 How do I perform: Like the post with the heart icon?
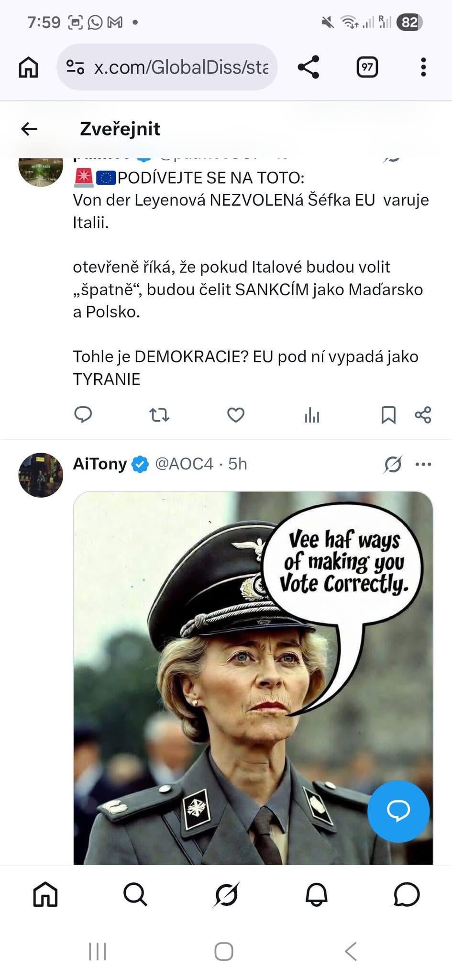click(235, 414)
